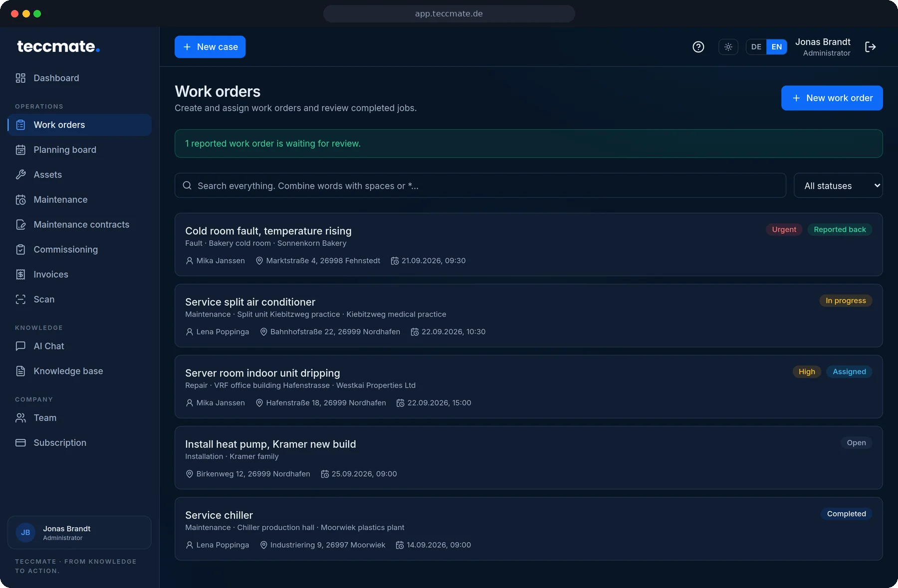Create a New work order
The height and width of the screenshot is (588, 898).
pos(832,98)
